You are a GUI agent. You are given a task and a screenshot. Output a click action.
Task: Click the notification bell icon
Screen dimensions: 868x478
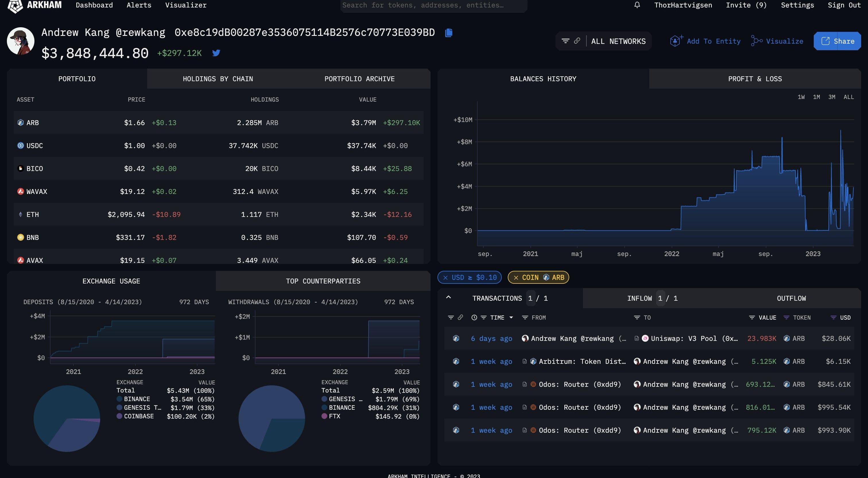click(x=637, y=5)
